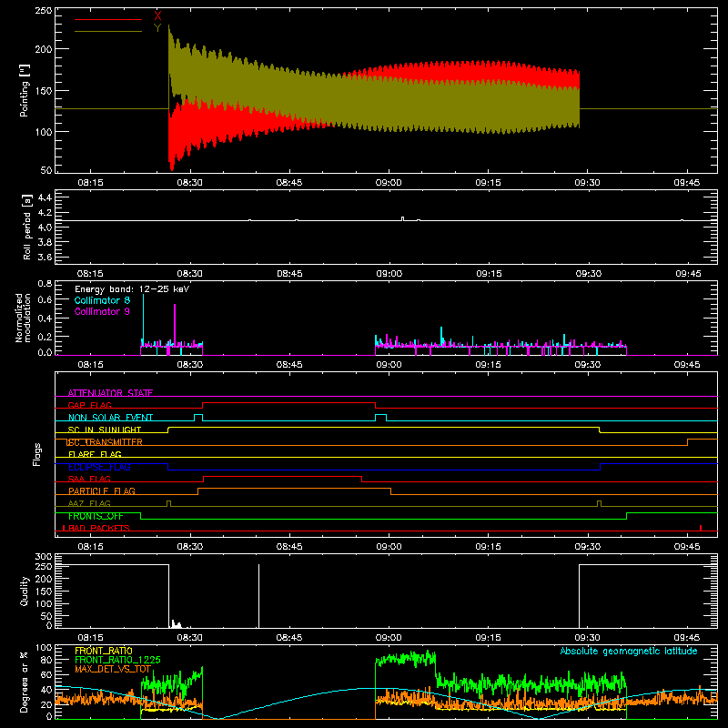728x728 pixels.
Task: Click 'Absolute geomagnetic latitude' legend text
Action: pyautogui.click(x=629, y=651)
